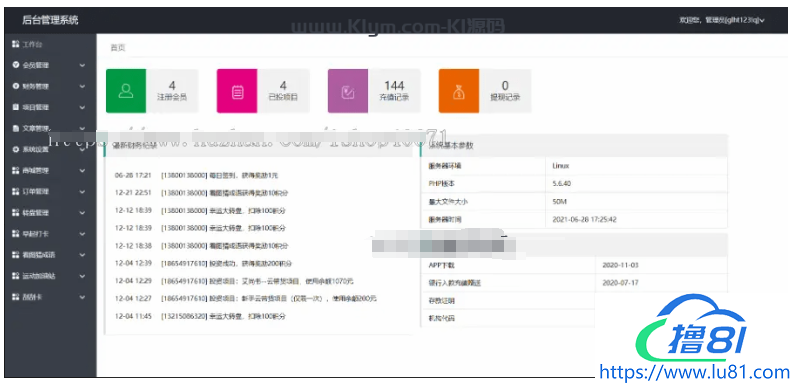This screenshot has width=795, height=383.
Task: Click the pink 已投项目 calendar icon
Action: point(237,91)
